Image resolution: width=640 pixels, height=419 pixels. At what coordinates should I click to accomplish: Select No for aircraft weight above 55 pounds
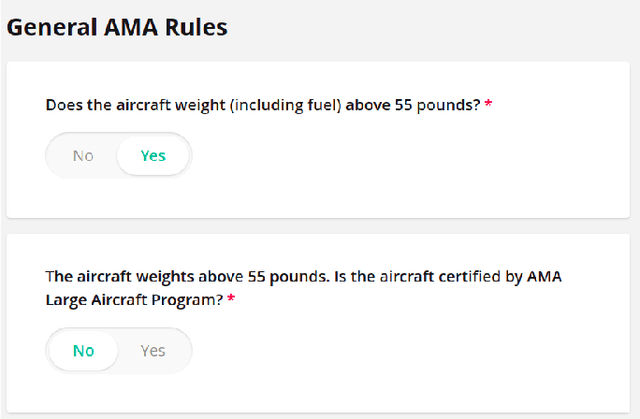click(x=83, y=155)
